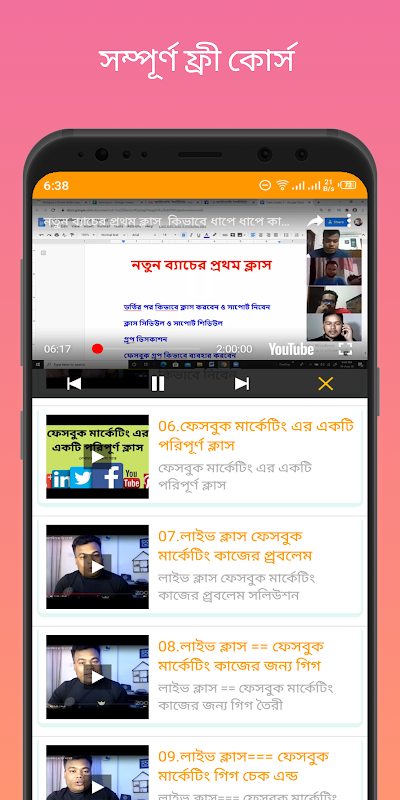This screenshot has height=800, width=400.
Task: Open the video's three-dot menu
Action: [x=349, y=220]
